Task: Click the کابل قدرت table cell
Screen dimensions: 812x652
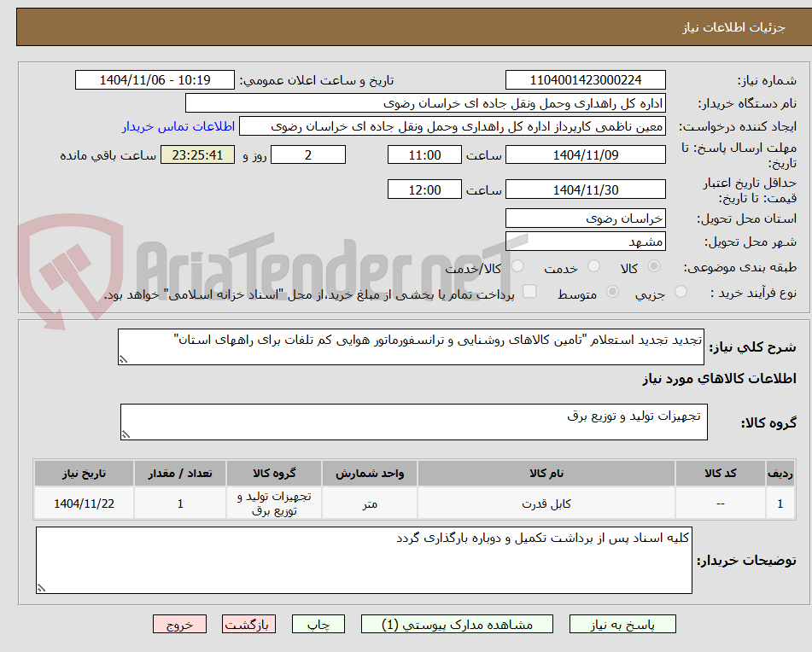Action: coord(546,504)
